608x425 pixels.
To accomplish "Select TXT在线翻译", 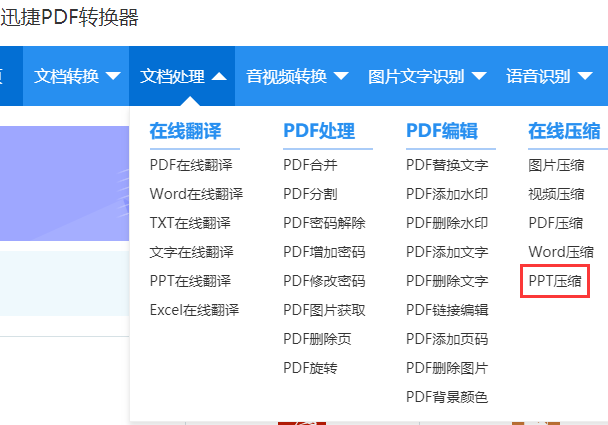I will tap(190, 223).
